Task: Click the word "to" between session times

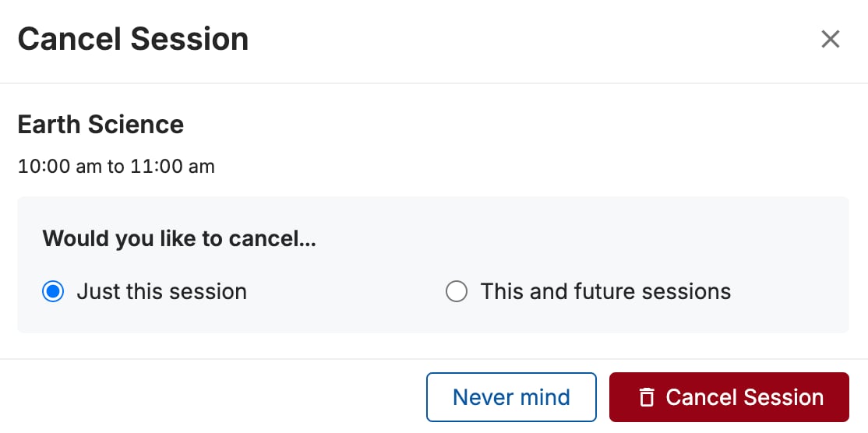Action: pyautogui.click(x=116, y=167)
